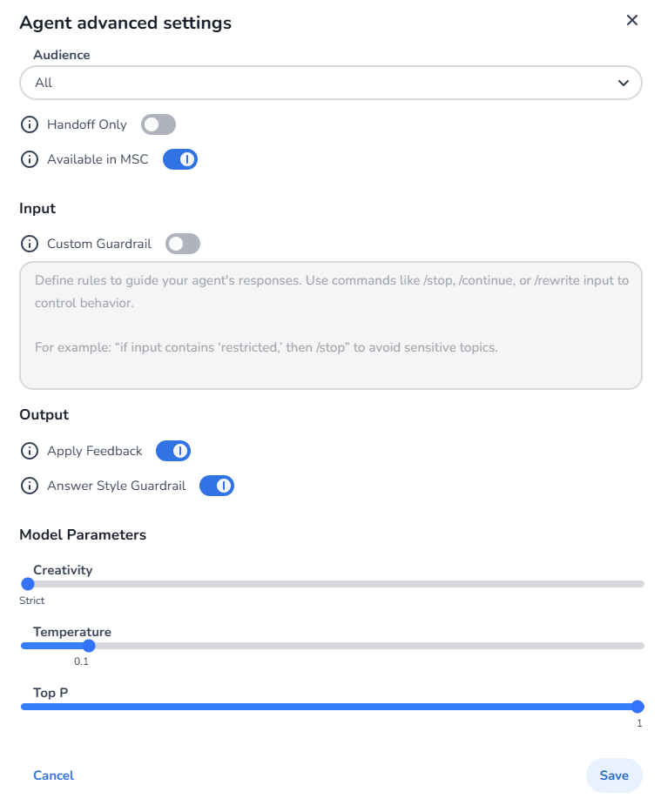Click the Top P slider handle
661x812 pixels.
pyautogui.click(x=637, y=707)
